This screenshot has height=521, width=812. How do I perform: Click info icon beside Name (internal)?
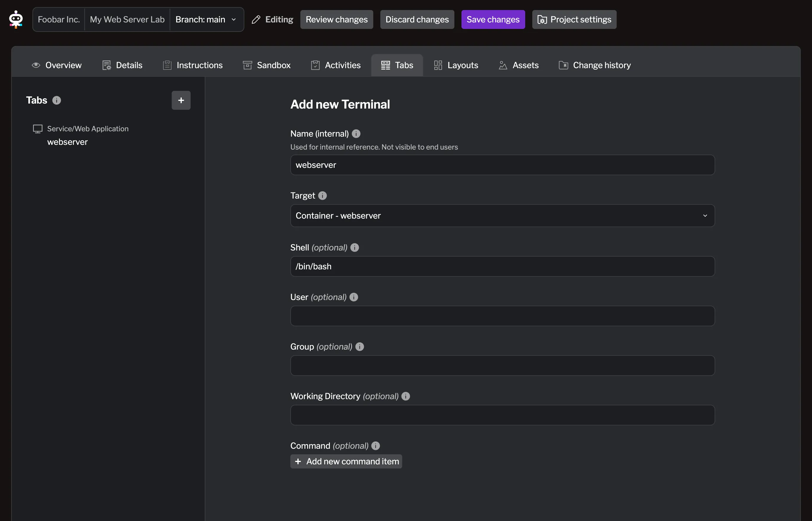click(x=356, y=134)
